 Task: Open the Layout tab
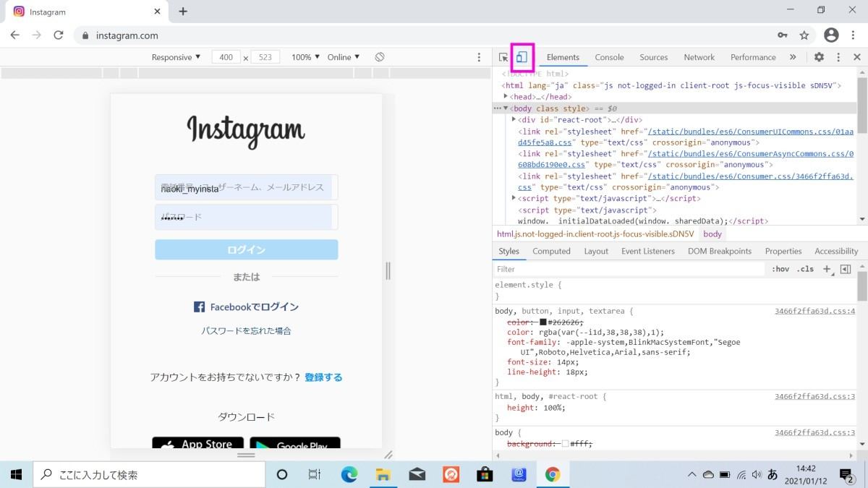(596, 251)
